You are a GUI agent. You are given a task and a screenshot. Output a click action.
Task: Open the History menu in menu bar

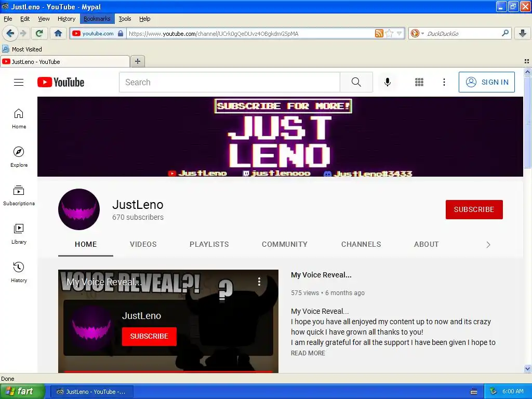coord(66,19)
